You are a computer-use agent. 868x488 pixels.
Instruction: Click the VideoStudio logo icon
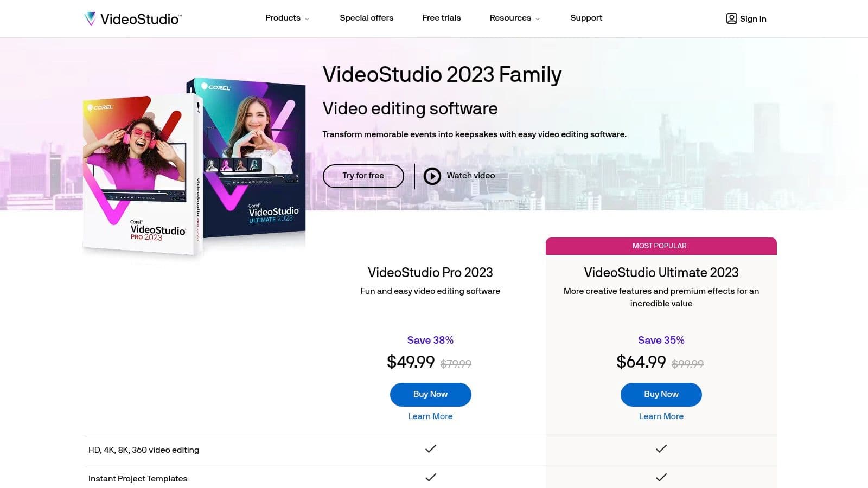coord(90,19)
